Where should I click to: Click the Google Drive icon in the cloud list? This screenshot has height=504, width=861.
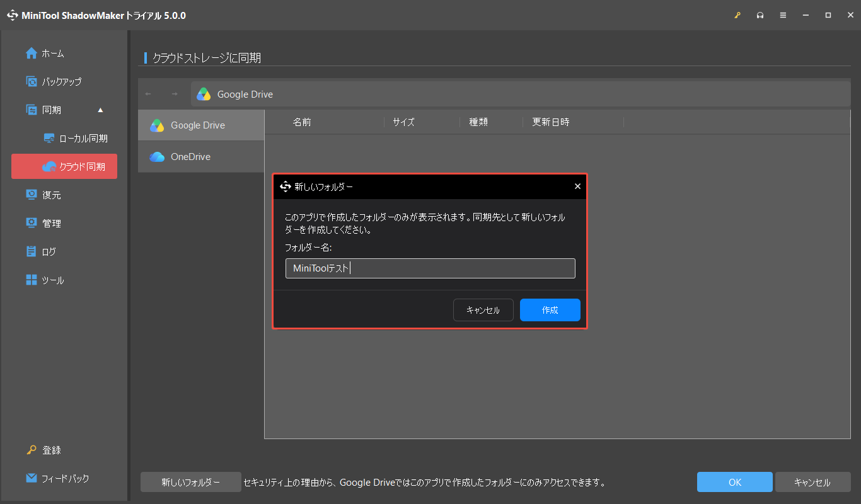click(157, 125)
